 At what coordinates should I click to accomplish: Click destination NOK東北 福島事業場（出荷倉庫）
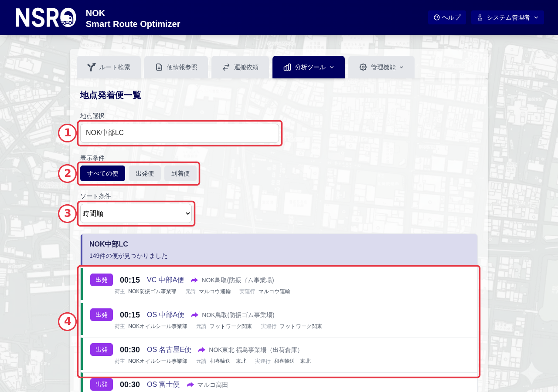click(256, 350)
